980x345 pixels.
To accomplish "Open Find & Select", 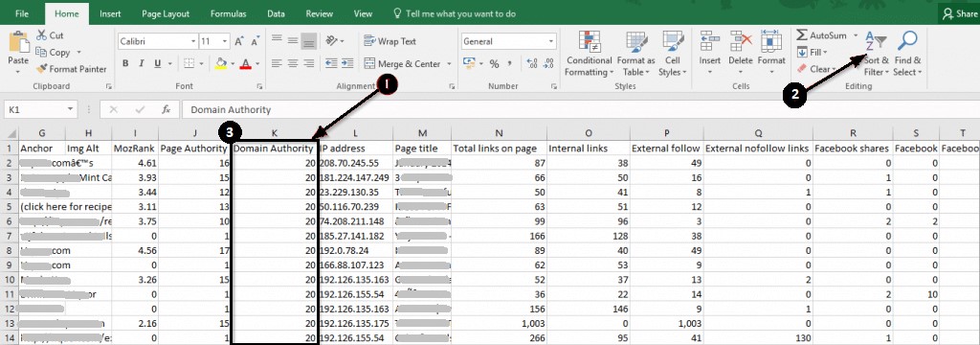I will tap(907, 54).
